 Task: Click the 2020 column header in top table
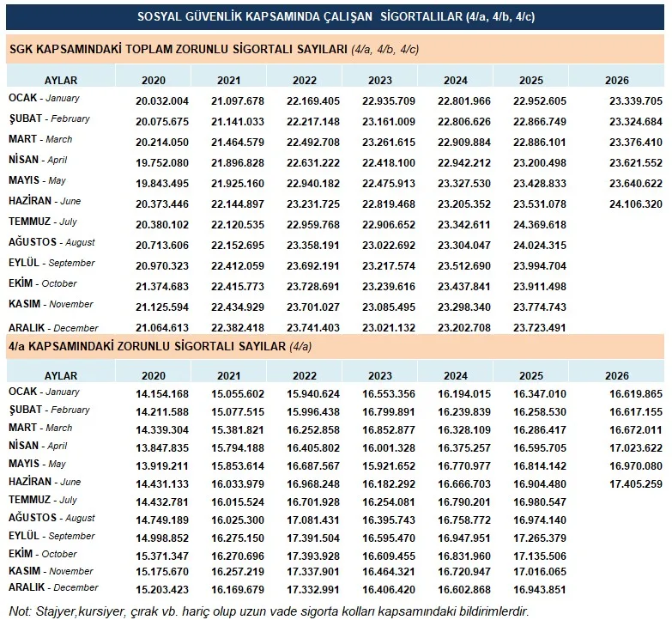[x=154, y=80]
